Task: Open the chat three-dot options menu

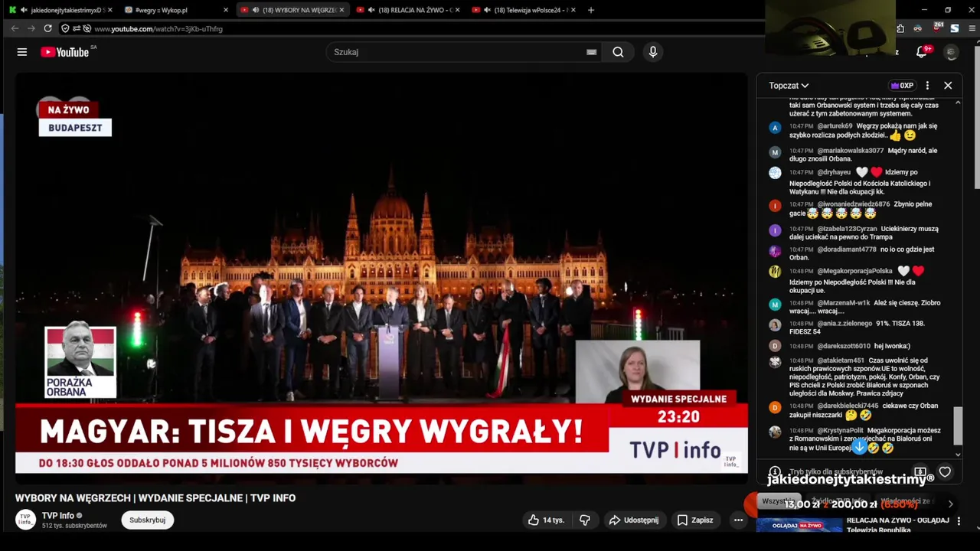Action: 927,86
